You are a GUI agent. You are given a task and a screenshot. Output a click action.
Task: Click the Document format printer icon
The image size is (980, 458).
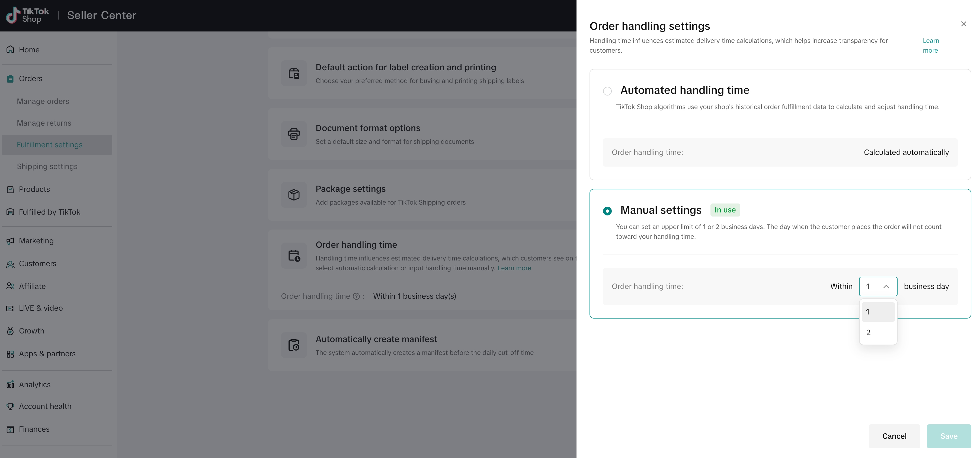click(x=294, y=134)
